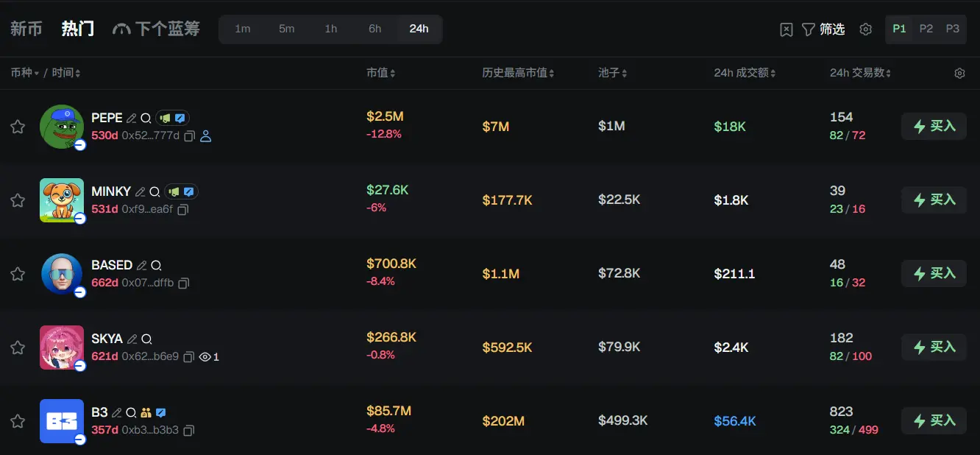The height and width of the screenshot is (455, 980).
Task: Open the settings gear next to 筛选
Action: (866, 29)
